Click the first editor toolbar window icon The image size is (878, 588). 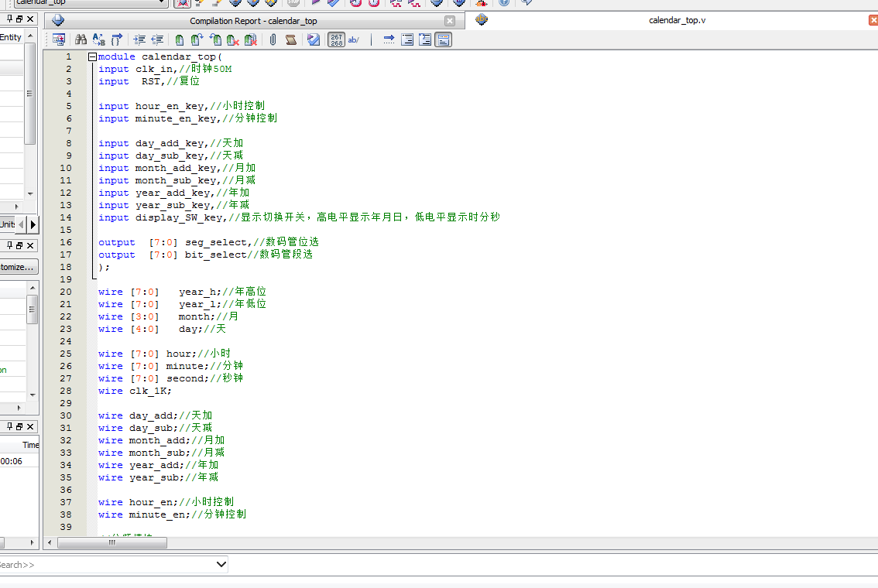point(59,39)
